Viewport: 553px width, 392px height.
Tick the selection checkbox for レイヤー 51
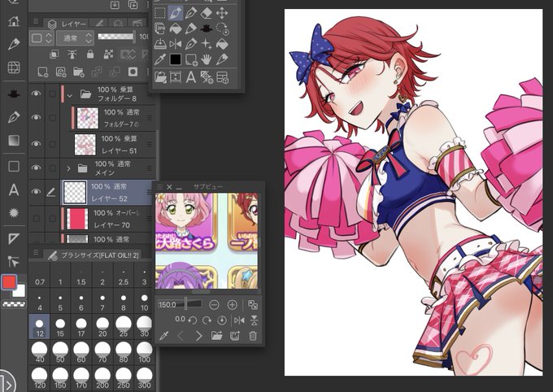pyautogui.click(x=52, y=144)
